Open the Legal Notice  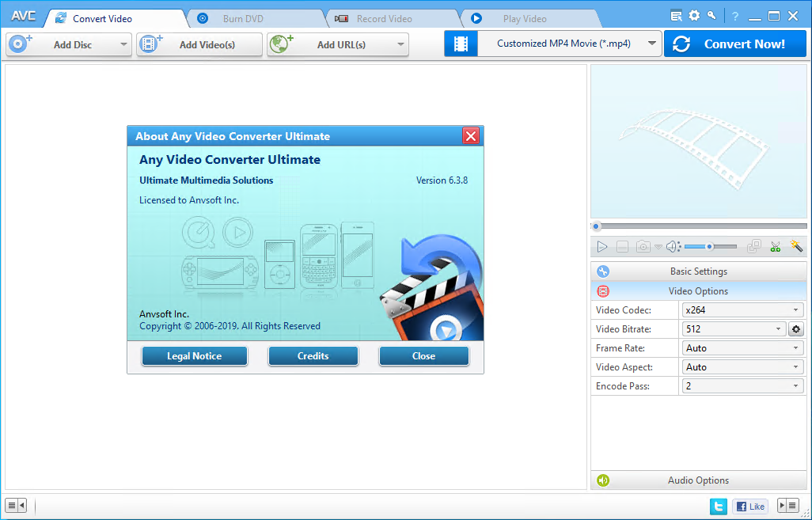(194, 356)
